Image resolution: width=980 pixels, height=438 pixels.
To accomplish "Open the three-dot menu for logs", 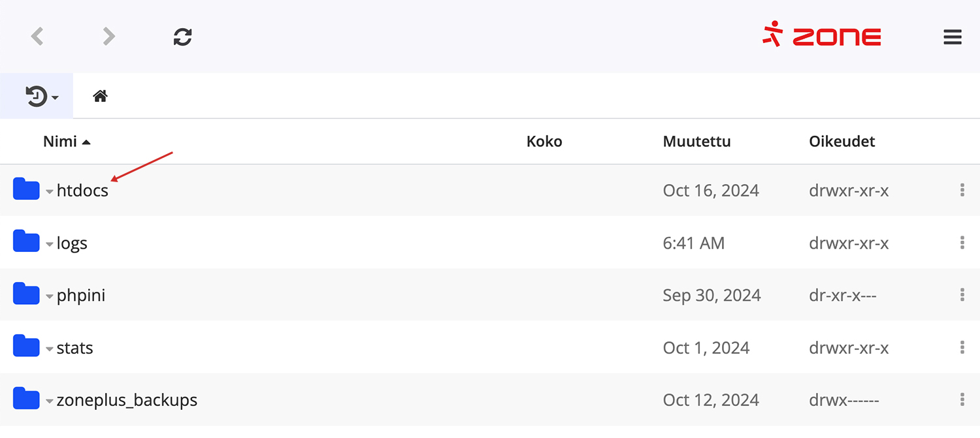I will coord(962,243).
